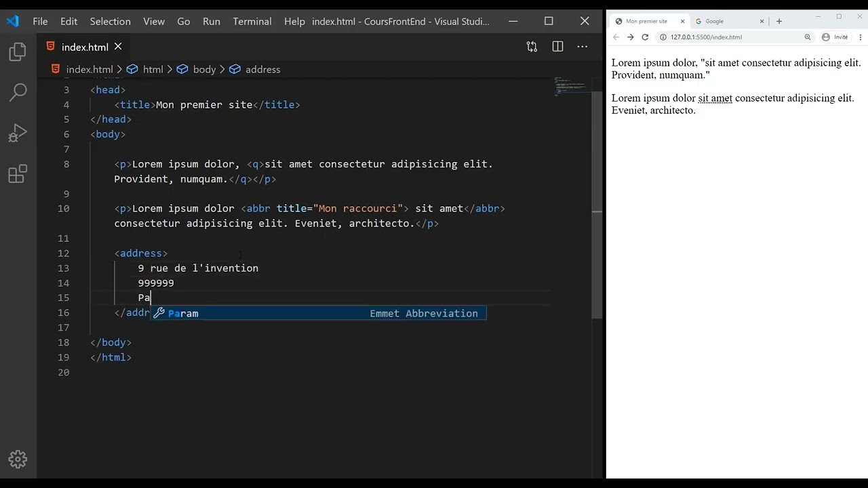868x488 pixels.
Task: Open the Help menu
Action: click(294, 21)
